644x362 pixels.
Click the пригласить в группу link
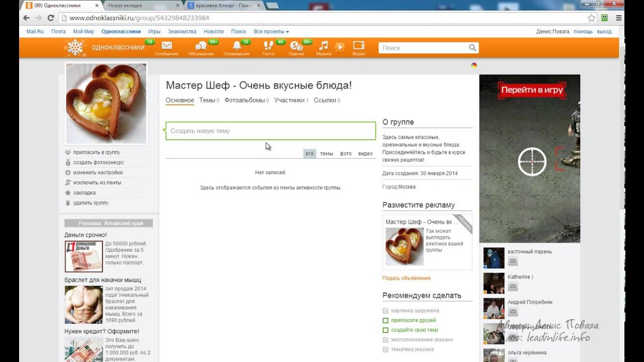97,152
